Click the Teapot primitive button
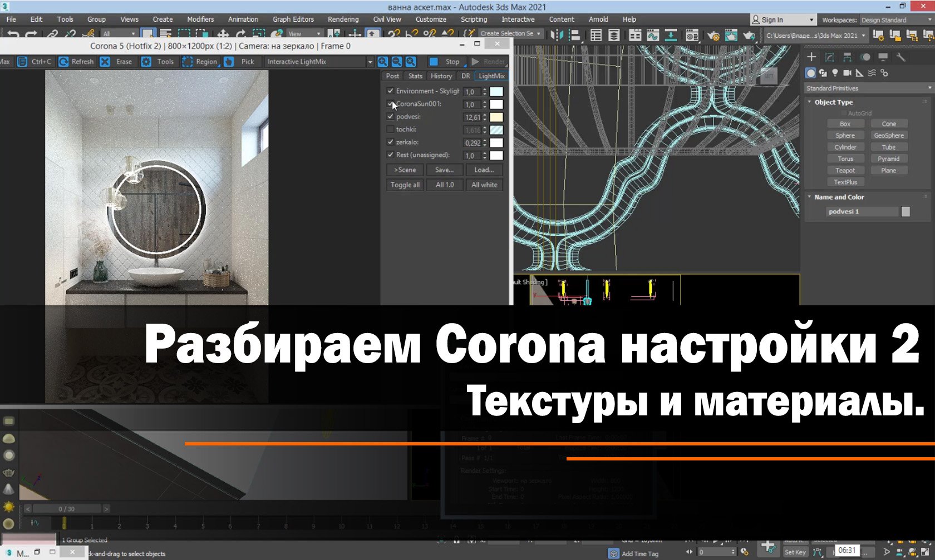This screenshot has width=935, height=560. click(x=845, y=171)
